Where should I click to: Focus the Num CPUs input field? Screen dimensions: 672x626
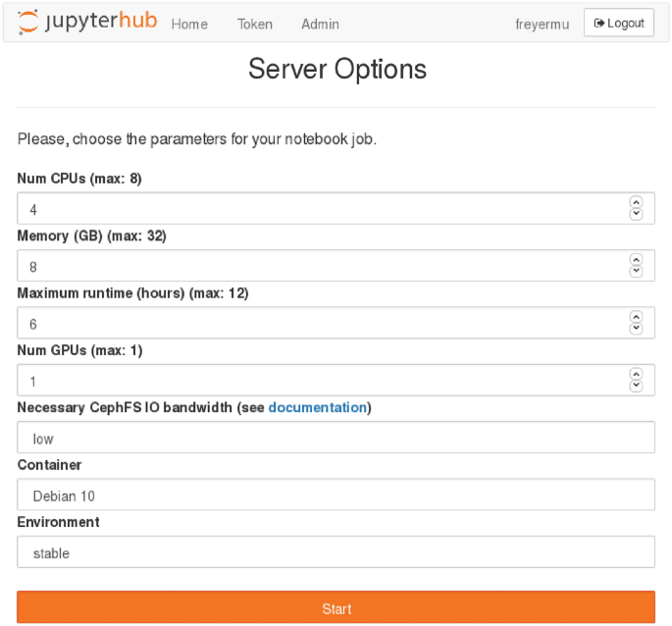[314, 209]
